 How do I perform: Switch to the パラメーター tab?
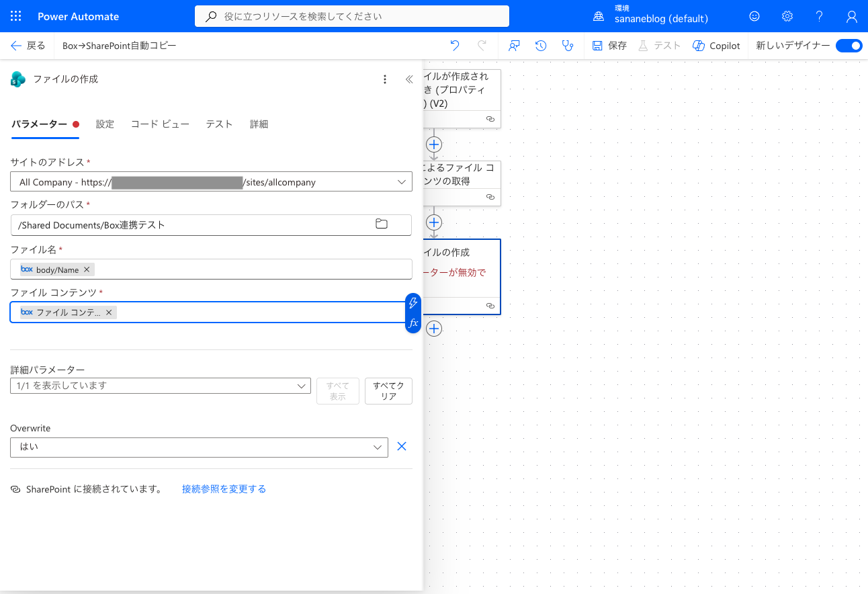pos(45,124)
